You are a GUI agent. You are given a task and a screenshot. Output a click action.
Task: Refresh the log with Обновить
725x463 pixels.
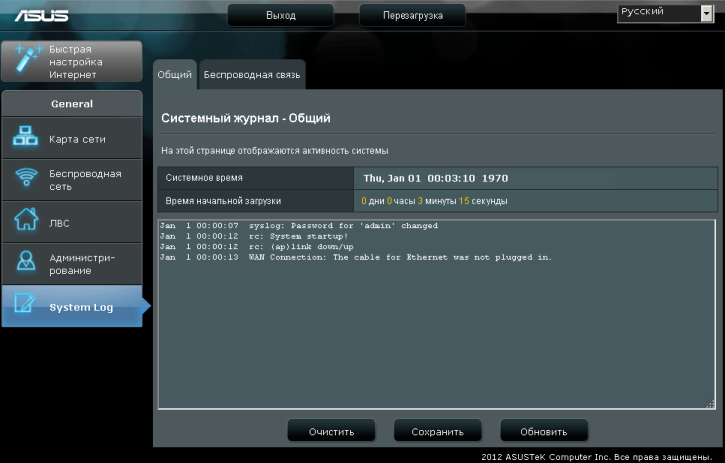click(x=543, y=432)
